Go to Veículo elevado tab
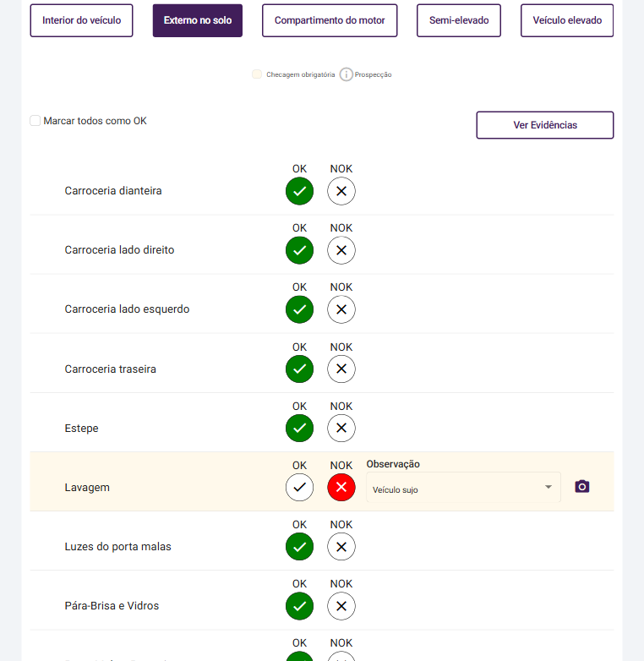 point(567,20)
